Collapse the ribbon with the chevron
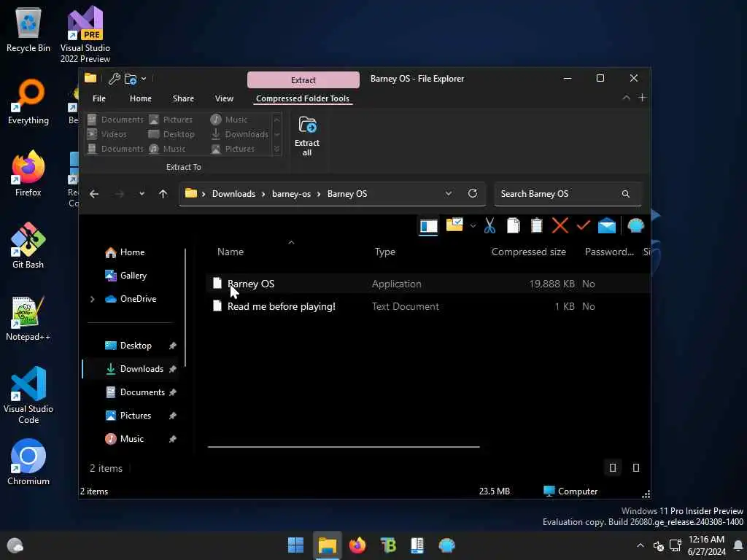The image size is (747, 560). point(626,98)
